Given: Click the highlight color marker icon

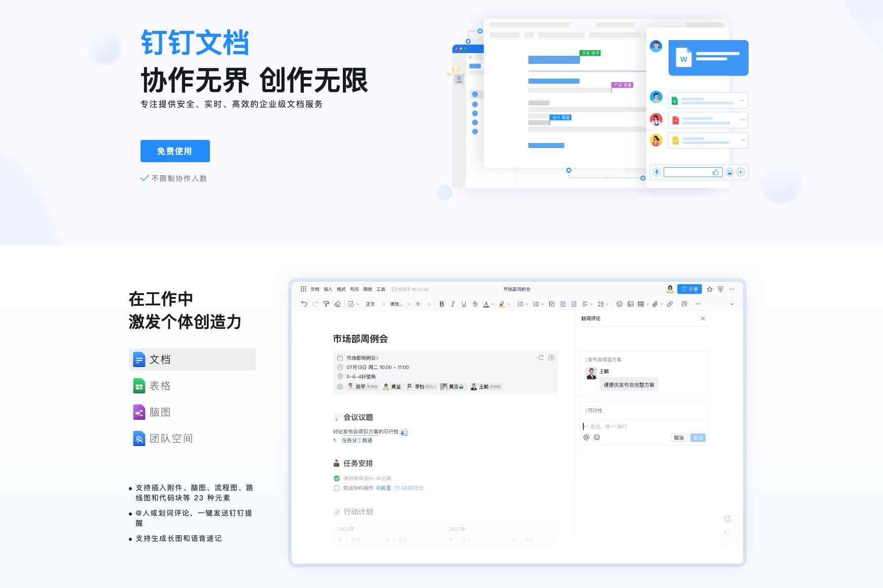Looking at the screenshot, I should tap(502, 304).
